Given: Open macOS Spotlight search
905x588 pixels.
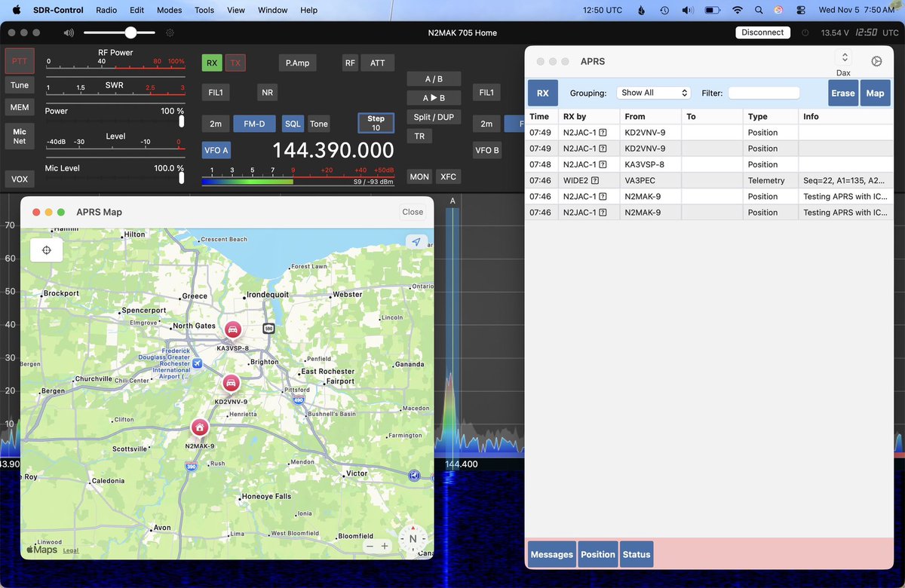Looking at the screenshot, I should (x=758, y=11).
